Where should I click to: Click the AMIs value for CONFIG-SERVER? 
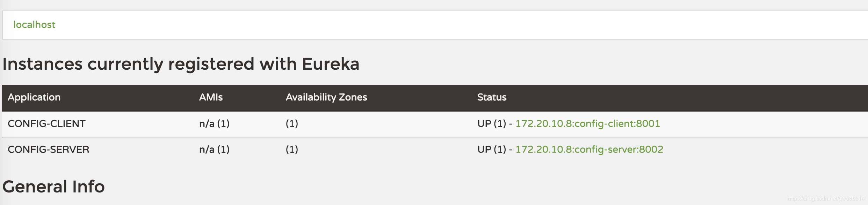(x=214, y=150)
